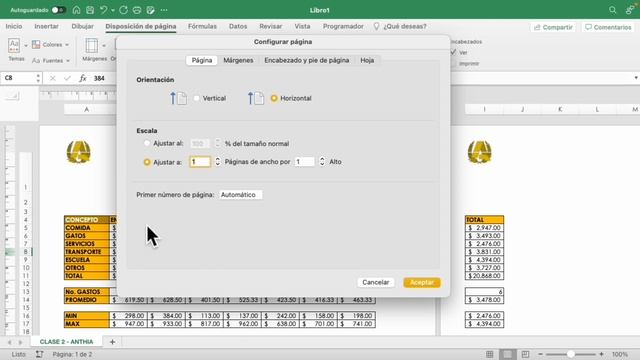Click the Cancelar button
The height and width of the screenshot is (360, 640).
[x=376, y=282]
